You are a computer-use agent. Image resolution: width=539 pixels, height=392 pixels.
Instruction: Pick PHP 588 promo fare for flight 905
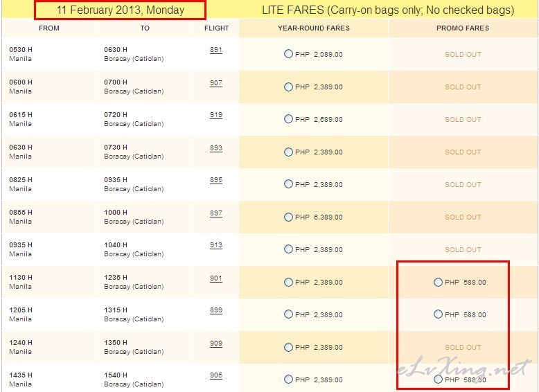pyautogui.click(x=438, y=380)
